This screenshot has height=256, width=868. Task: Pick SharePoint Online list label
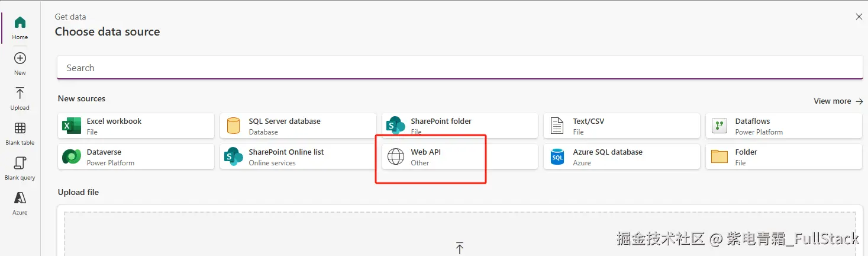[x=286, y=152]
